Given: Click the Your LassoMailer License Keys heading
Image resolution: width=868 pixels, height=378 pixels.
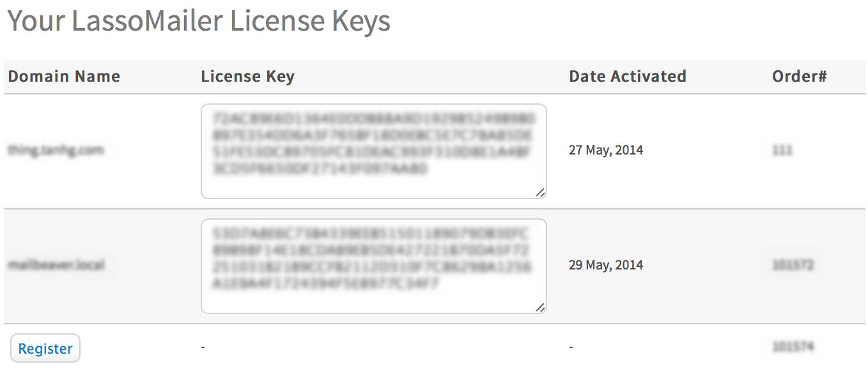Looking at the screenshot, I should point(199,21).
